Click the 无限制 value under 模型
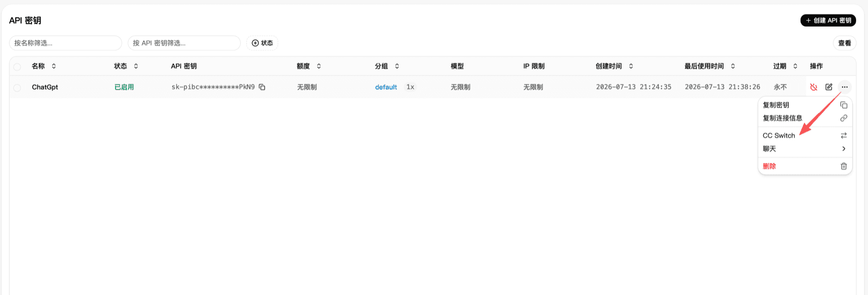 pos(460,87)
